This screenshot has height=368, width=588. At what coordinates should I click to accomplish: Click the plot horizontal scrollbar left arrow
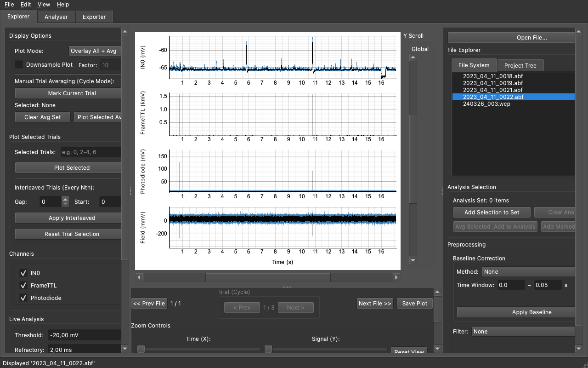click(139, 277)
